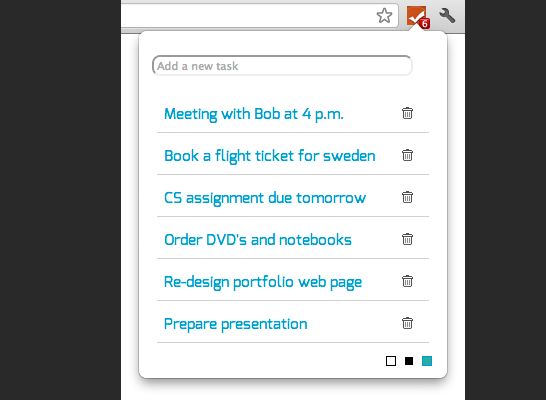This screenshot has width=546, height=400.
Task: Click 'Meeting with Bob at 4 p.m.' task
Action: tap(254, 114)
